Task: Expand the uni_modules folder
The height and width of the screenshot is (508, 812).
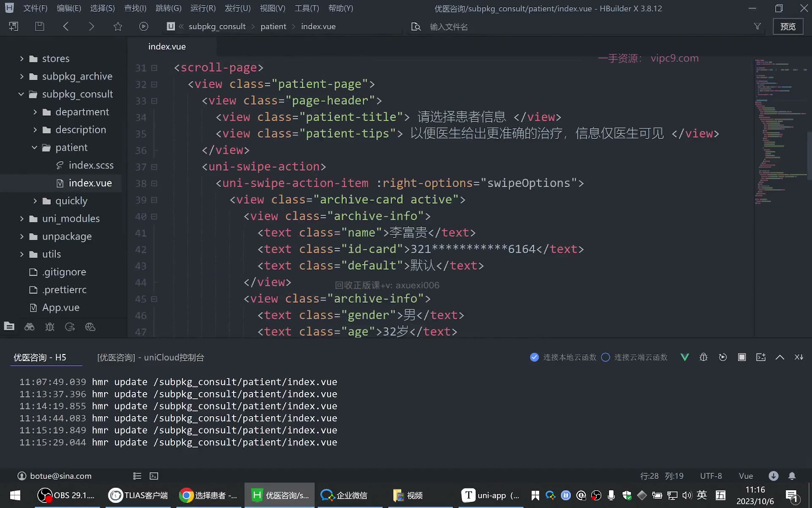Action: point(22,218)
